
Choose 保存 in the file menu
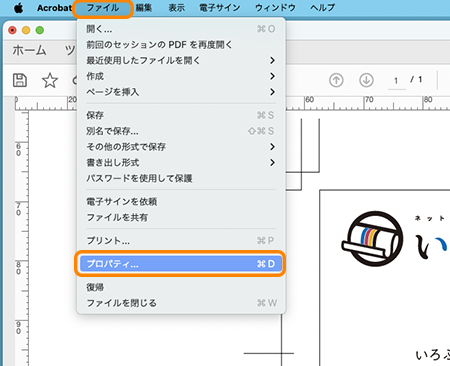point(181,115)
